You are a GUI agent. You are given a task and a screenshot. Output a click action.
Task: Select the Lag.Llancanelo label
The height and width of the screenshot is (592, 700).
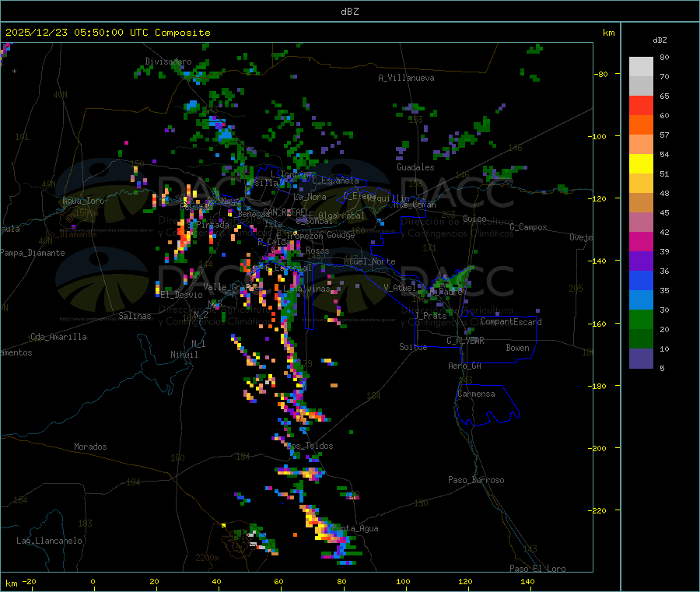coord(49,541)
